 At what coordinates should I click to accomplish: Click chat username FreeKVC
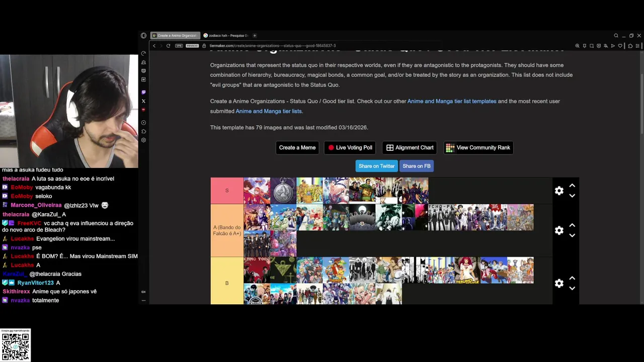(29, 223)
